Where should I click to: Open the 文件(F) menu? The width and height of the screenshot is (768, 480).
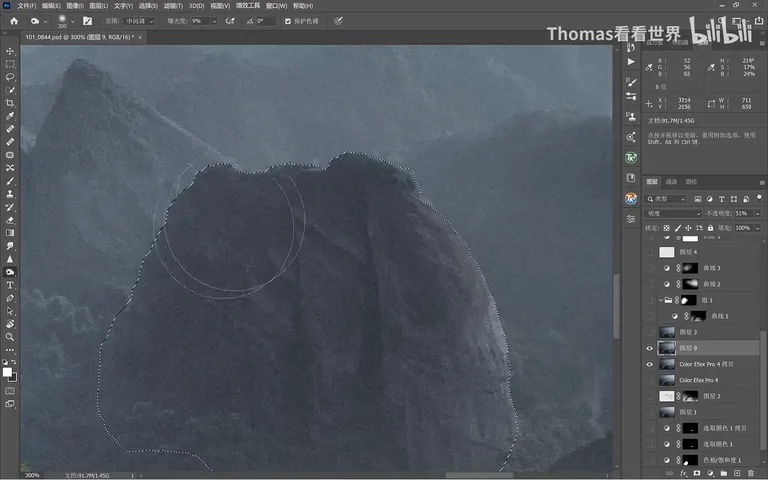tap(26, 6)
